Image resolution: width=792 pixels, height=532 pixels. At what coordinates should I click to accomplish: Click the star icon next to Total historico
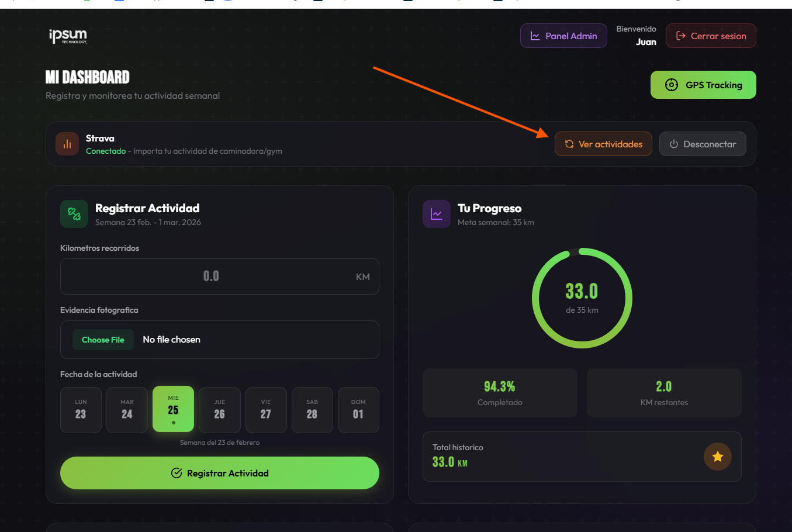tap(718, 457)
